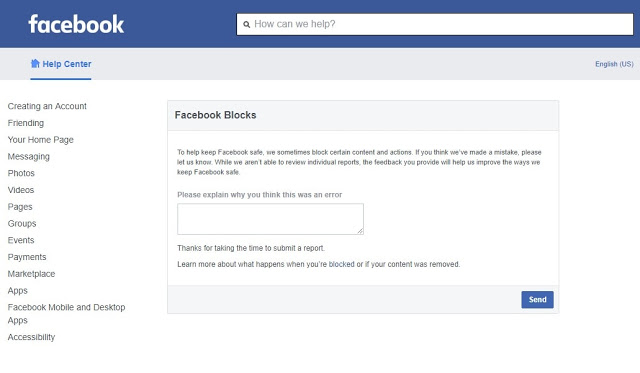Screen dimensions: 640x373
Task: Grab the textarea resize handle corner
Action: 360,231
